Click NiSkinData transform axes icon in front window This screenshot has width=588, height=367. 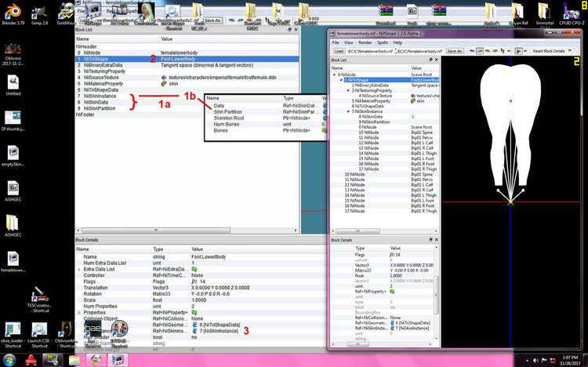(x=413, y=117)
